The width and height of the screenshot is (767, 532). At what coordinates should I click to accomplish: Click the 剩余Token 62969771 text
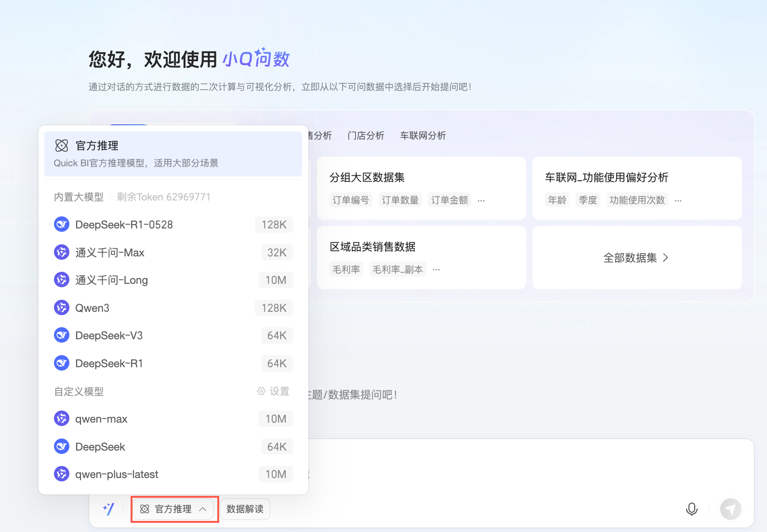point(163,197)
